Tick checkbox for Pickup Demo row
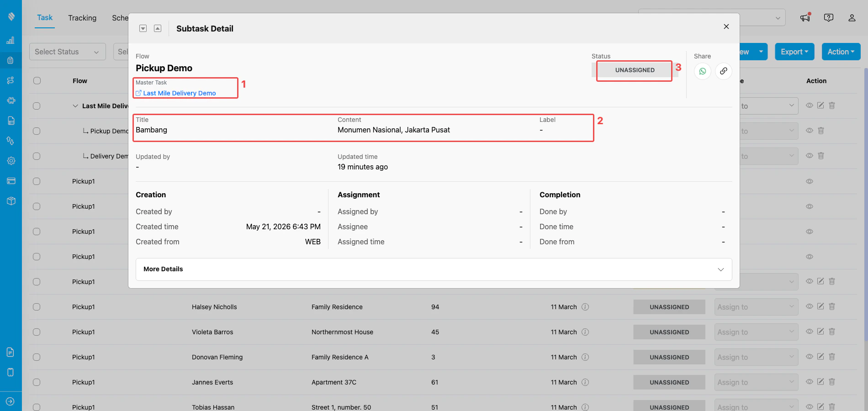The width and height of the screenshot is (868, 411). coord(37,131)
